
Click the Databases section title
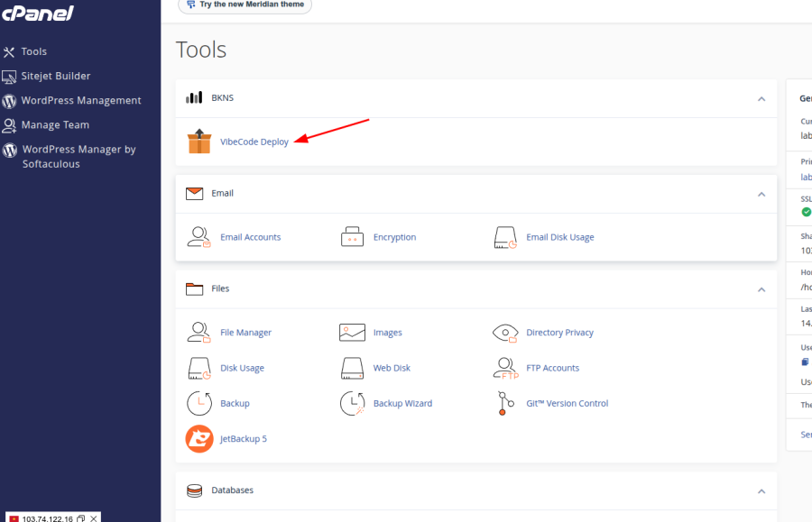(233, 490)
